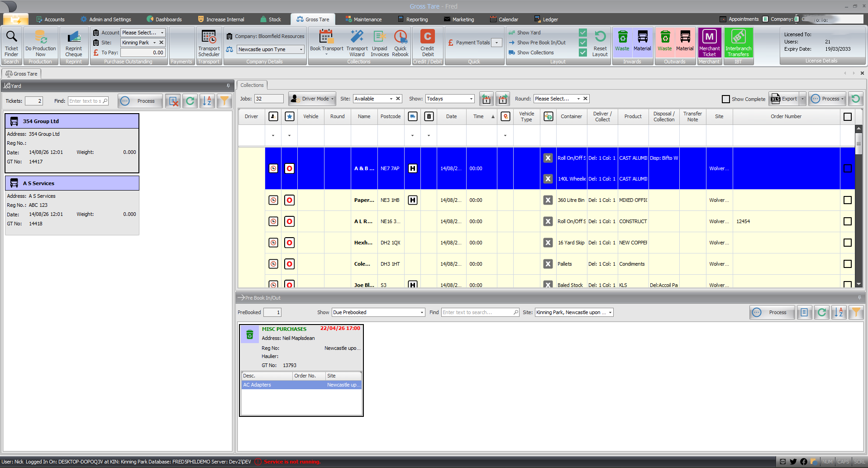Launch the Transport Scheduler

point(209,43)
